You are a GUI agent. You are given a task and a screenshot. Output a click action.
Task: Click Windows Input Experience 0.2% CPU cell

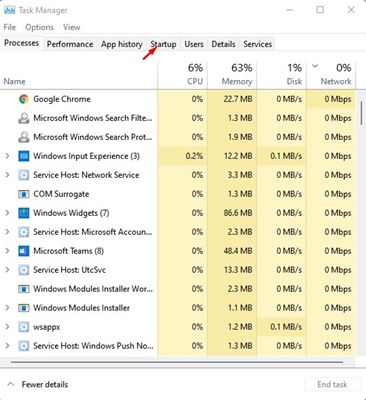click(183, 156)
